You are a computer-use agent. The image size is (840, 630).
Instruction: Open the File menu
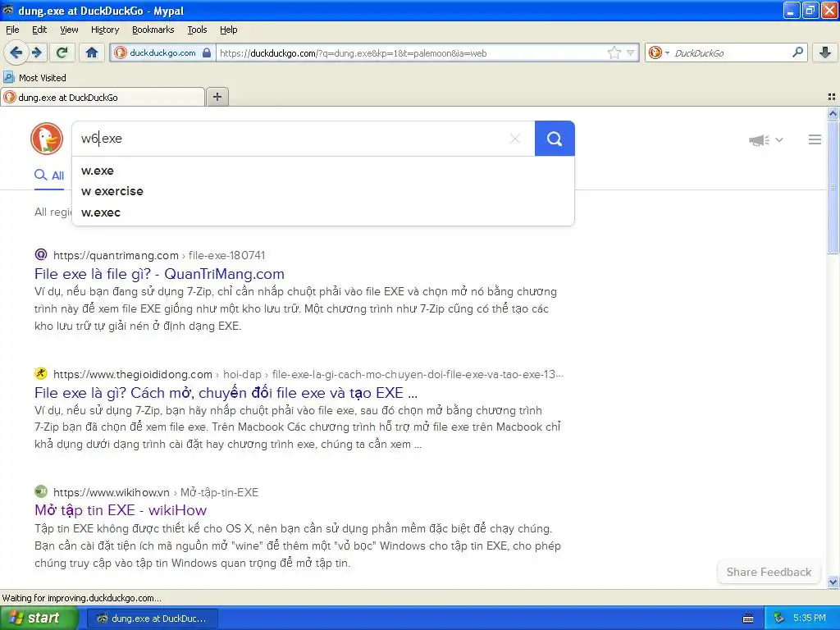tap(12, 30)
